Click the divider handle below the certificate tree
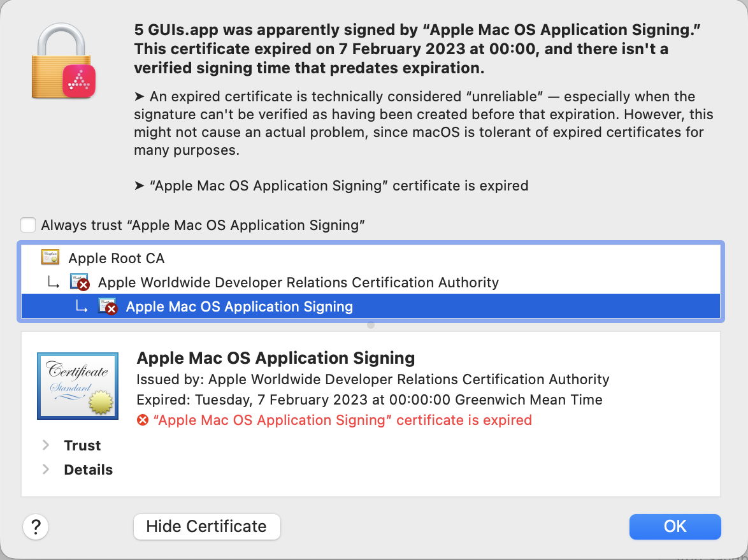 [370, 325]
